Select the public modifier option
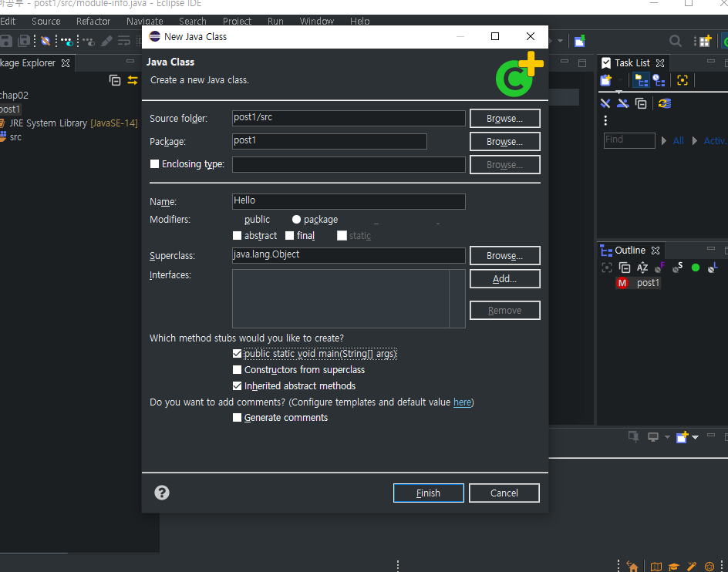The height and width of the screenshot is (572, 728). point(257,219)
